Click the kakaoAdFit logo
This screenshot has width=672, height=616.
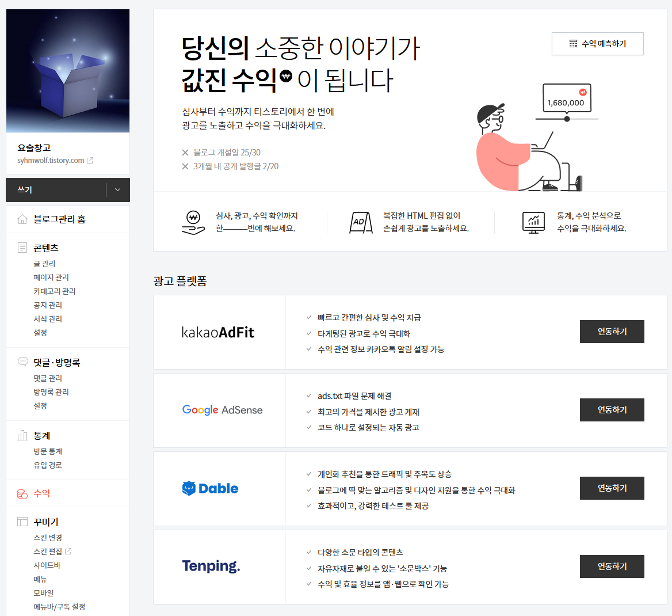point(217,332)
